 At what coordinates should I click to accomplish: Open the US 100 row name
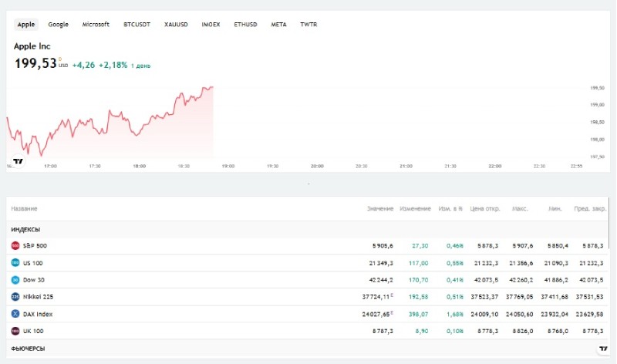[x=32, y=263]
